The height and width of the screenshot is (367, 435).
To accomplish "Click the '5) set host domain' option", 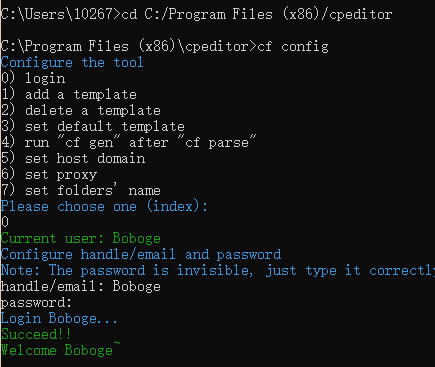I will coord(73,158).
